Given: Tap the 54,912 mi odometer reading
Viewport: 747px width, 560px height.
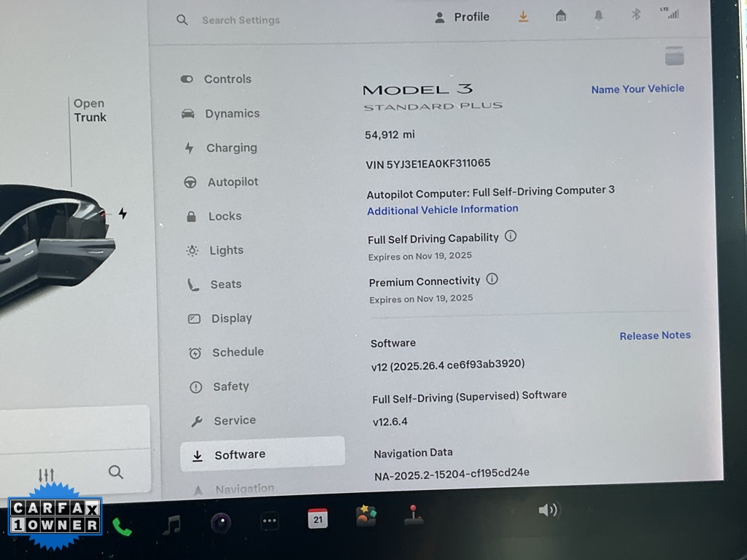Looking at the screenshot, I should [x=390, y=135].
